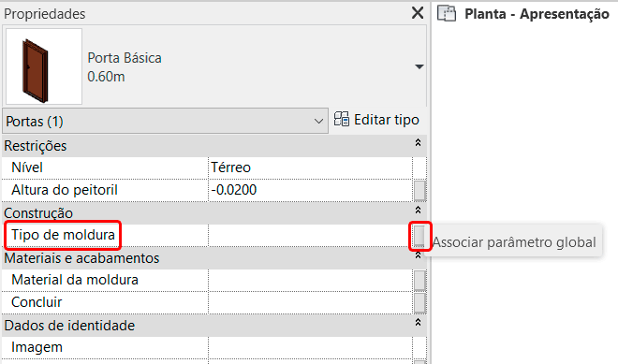Screen dimensions: 618x364
Task: Associate global parameter for Tipo de moldura
Action: click(419, 236)
